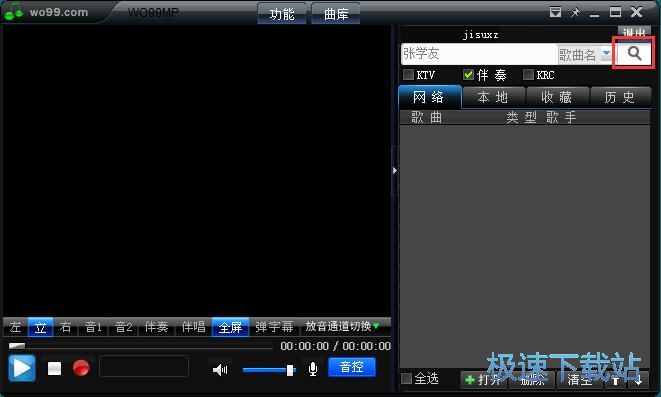The height and width of the screenshot is (397, 661).
Task: Toggle the microphone icon
Action: pos(313,369)
